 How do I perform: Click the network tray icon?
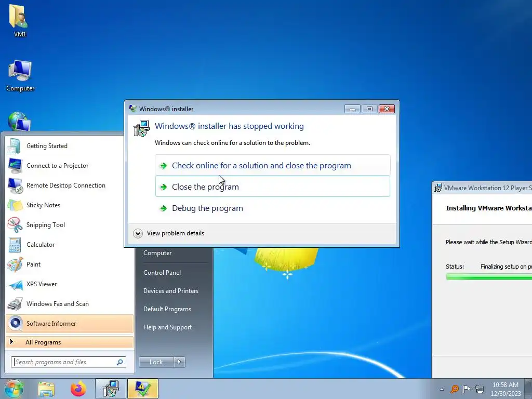[480, 389]
